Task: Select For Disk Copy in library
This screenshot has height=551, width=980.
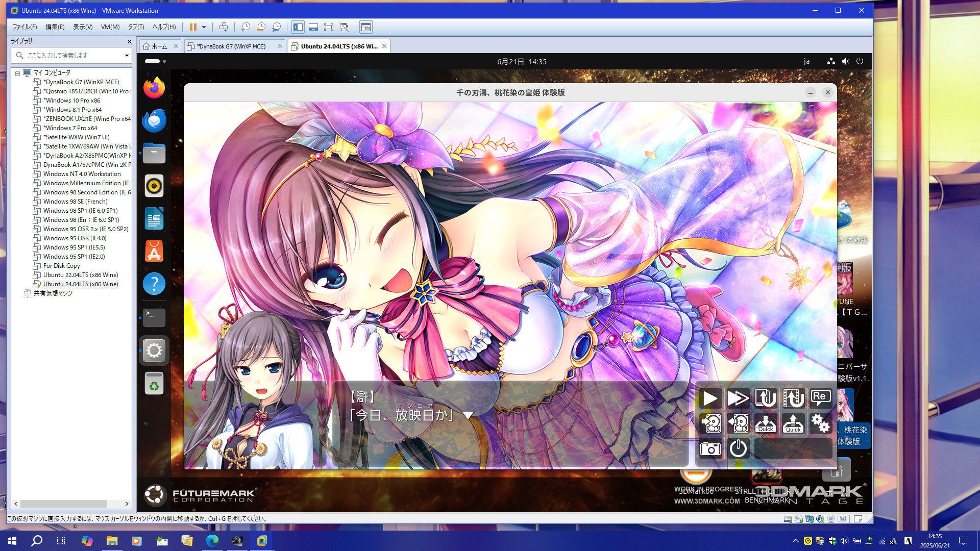Action: (61, 266)
